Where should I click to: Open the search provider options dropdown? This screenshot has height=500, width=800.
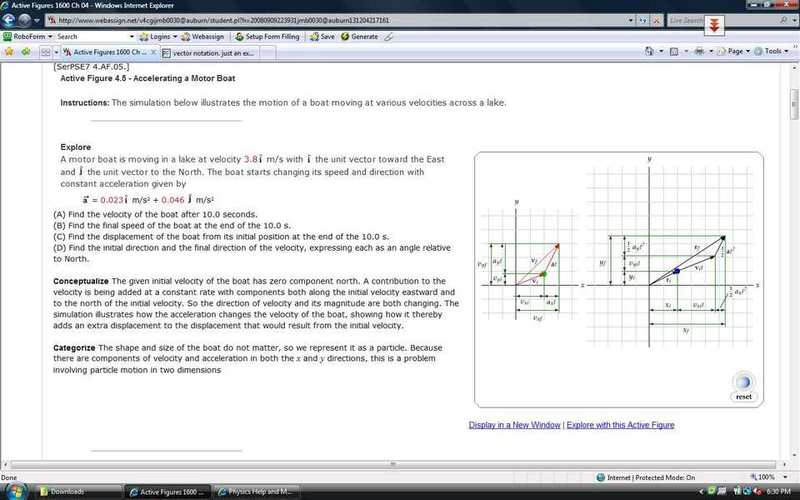[x=794, y=20]
